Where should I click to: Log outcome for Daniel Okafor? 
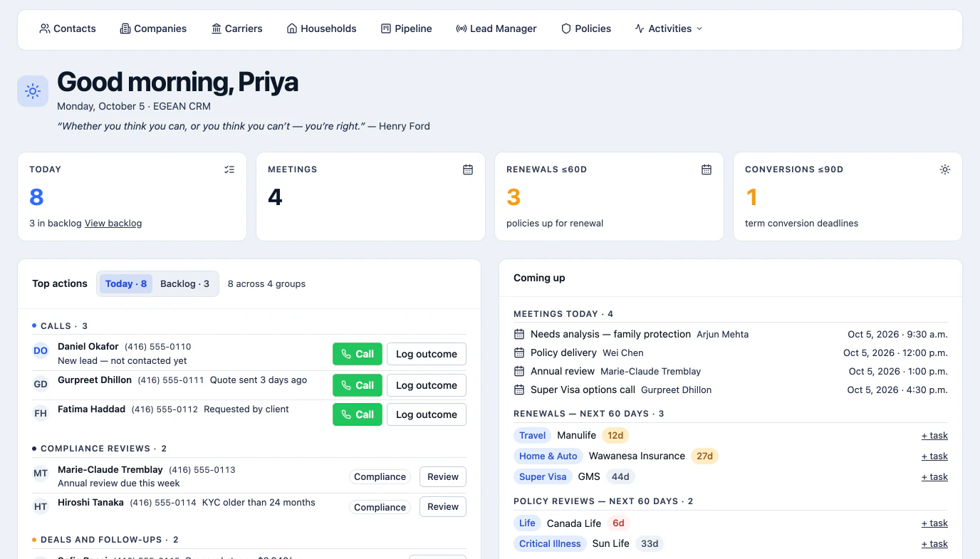pos(427,354)
